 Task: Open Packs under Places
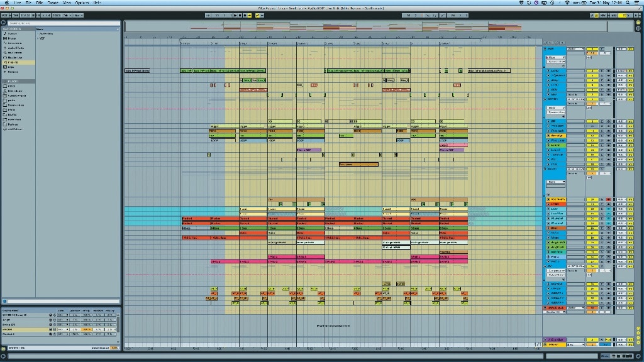pyautogui.click(x=11, y=86)
